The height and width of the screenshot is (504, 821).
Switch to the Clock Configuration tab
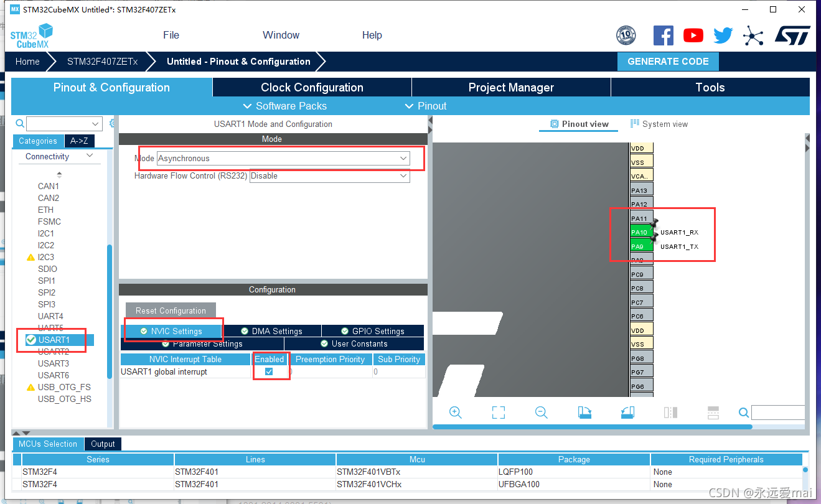coord(312,87)
